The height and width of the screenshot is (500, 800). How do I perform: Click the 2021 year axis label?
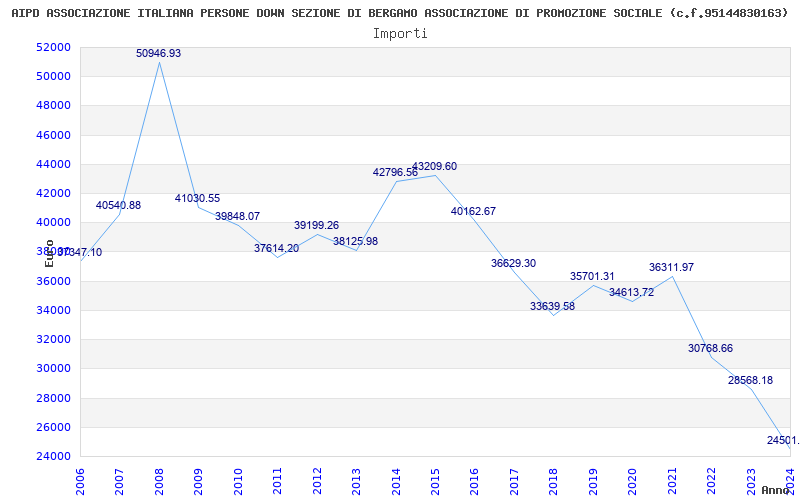pos(672,480)
